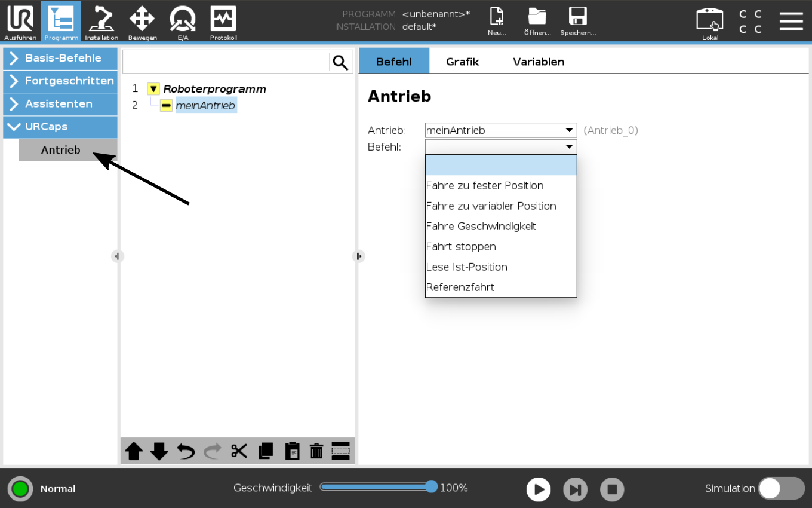Open the hamburger menu
Viewport: 812px width, 508px height.
tap(791, 21)
